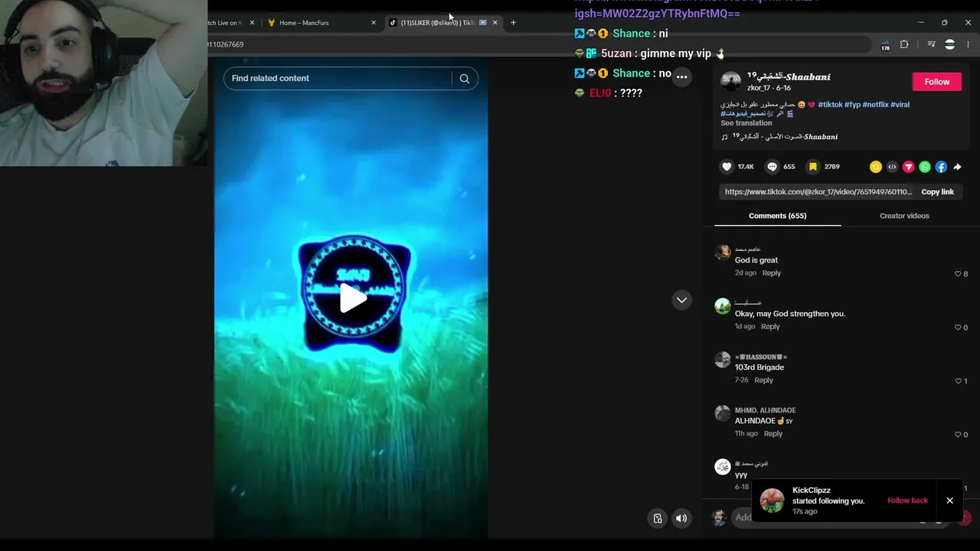Share the video to WhatsApp
The width and height of the screenshot is (980, 551).
pyautogui.click(x=925, y=167)
